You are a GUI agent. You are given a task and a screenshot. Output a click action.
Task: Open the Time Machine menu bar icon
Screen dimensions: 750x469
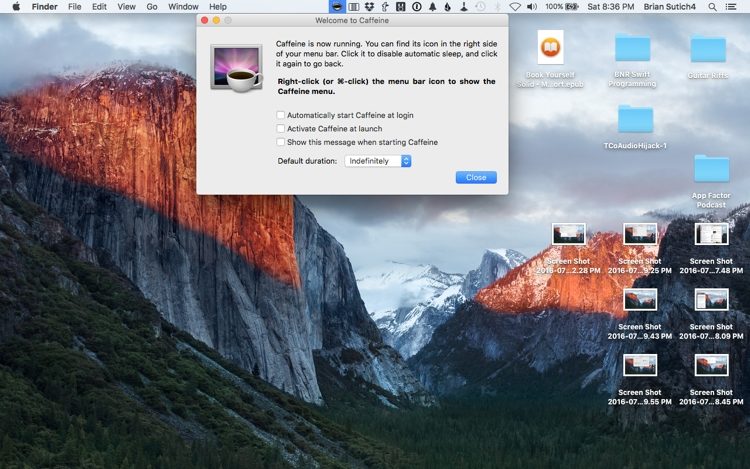tap(480, 7)
